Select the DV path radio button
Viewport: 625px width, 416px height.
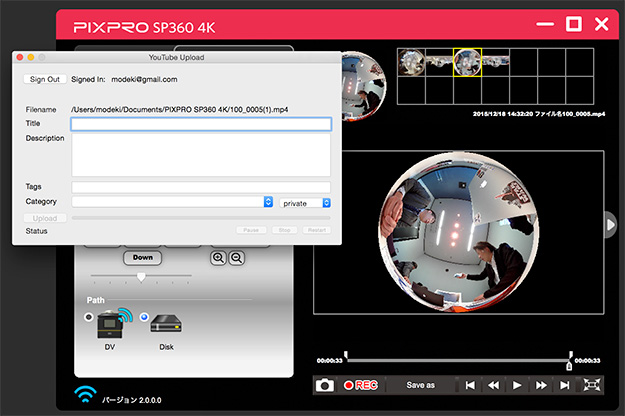click(90, 318)
